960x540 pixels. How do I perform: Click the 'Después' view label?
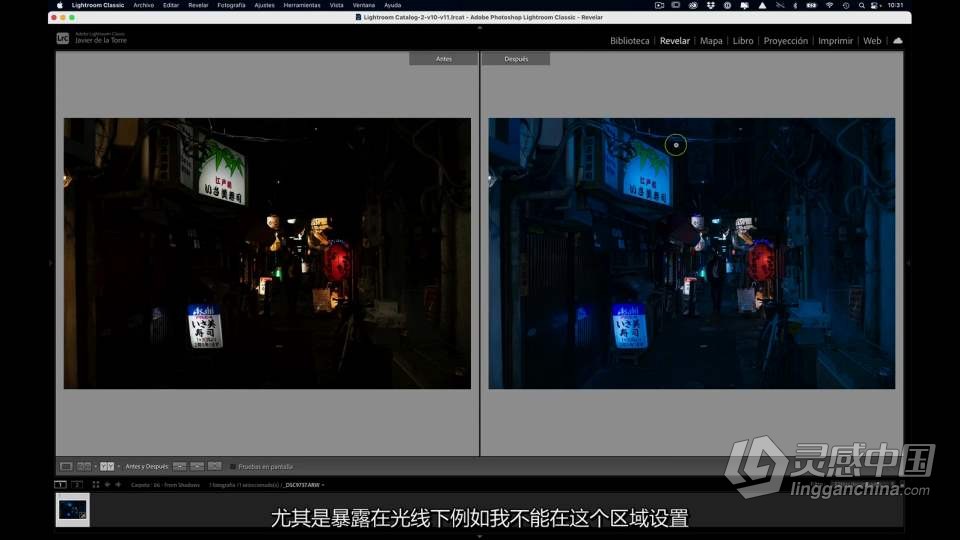tap(516, 59)
